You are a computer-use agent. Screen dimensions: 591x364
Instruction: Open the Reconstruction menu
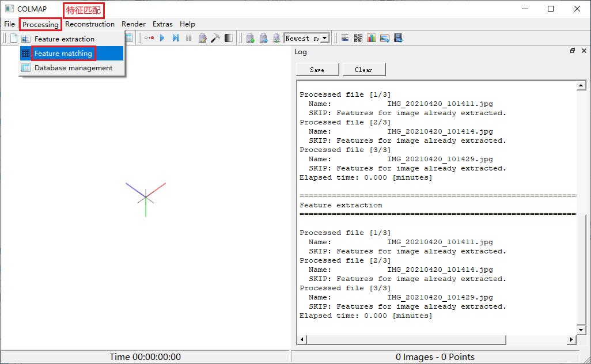(90, 24)
